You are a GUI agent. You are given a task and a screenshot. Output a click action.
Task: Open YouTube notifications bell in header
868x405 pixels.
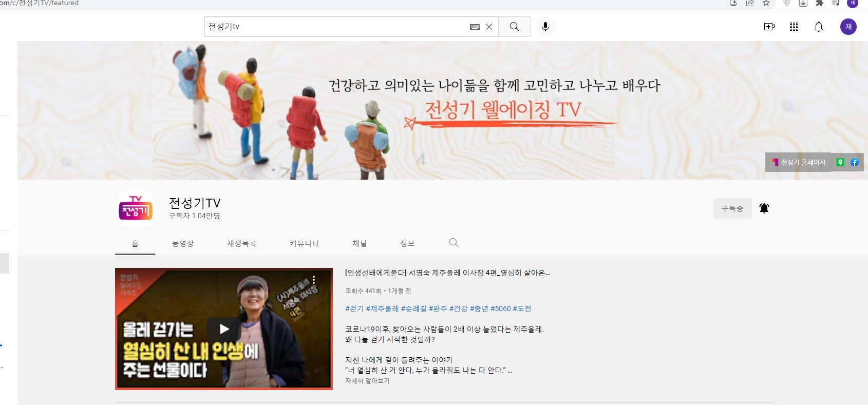click(x=819, y=27)
